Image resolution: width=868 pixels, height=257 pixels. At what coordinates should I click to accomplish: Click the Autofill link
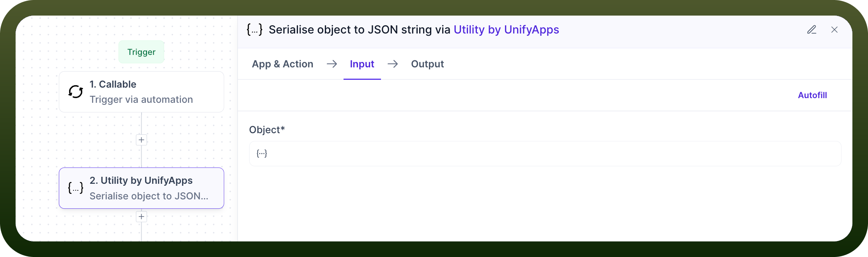tap(812, 95)
